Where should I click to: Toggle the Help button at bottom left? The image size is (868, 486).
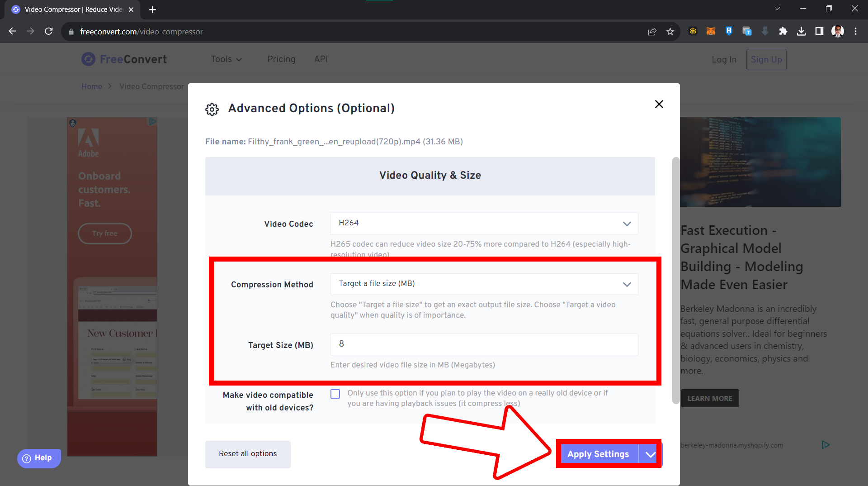coord(38,458)
